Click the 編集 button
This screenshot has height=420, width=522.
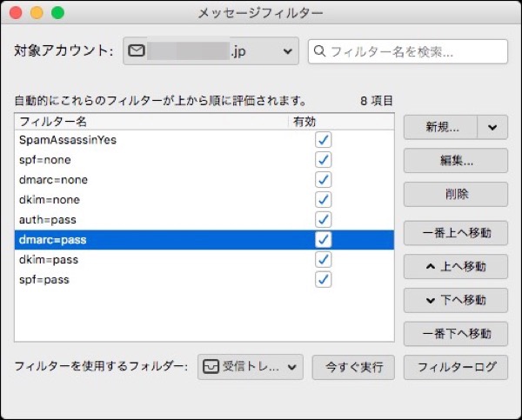455,161
